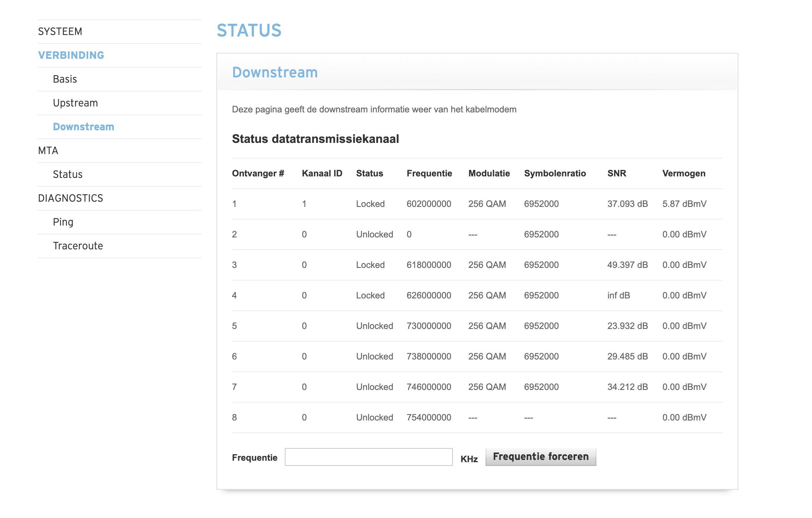The width and height of the screenshot is (812, 518).
Task: Click the Vermogen column header
Action: pyautogui.click(x=683, y=173)
